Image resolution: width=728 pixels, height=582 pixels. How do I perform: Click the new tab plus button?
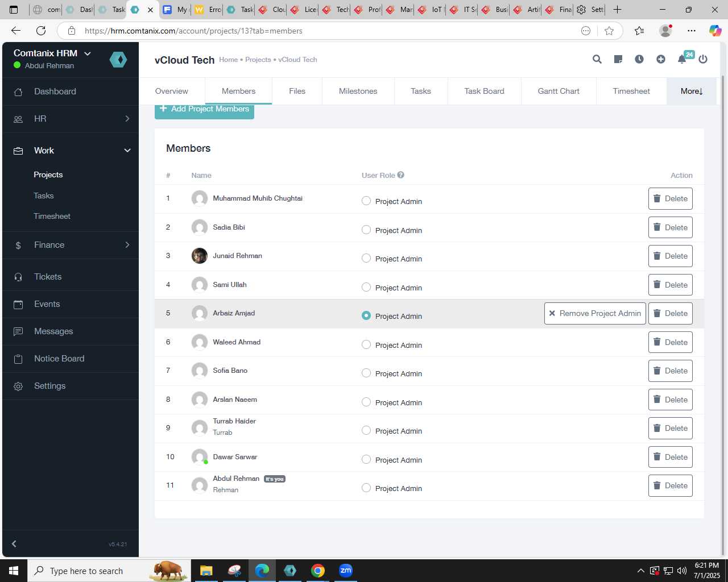617,10
